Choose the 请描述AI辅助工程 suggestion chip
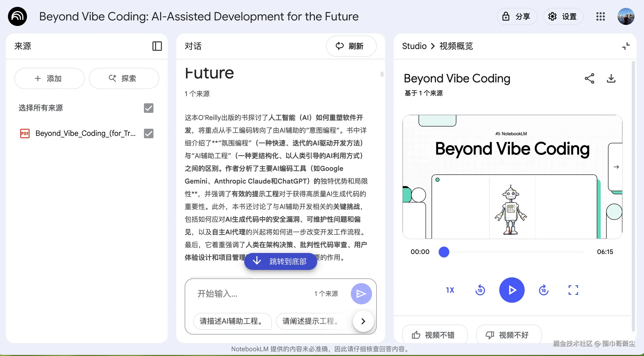Image resolution: width=644 pixels, height=356 pixels. 232,321
